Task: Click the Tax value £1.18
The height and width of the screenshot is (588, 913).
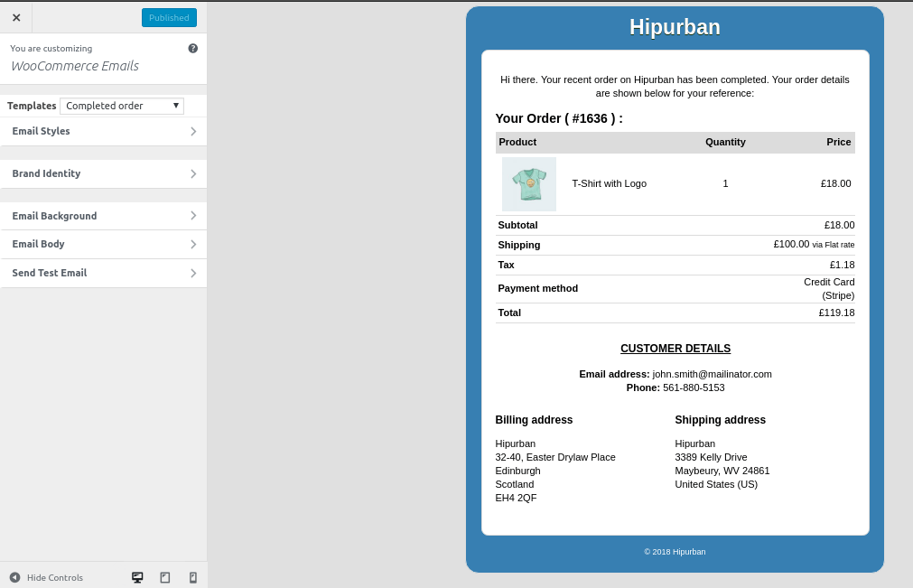Action: 842,265
